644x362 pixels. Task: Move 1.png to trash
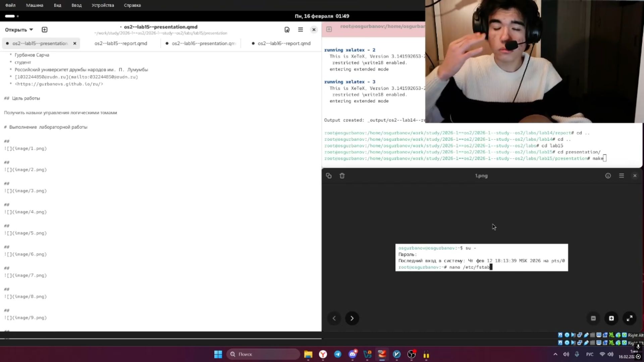coord(342,176)
